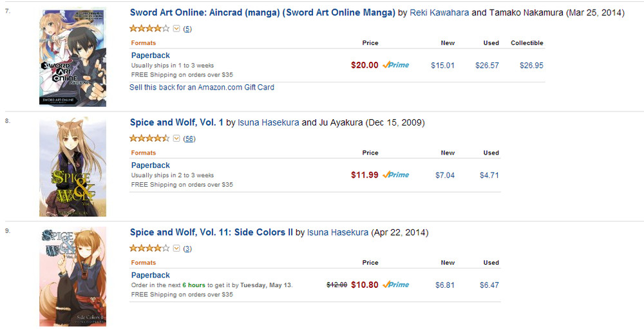Click Sell this back for Amazon Gift Card
644x329 pixels.
pyautogui.click(x=202, y=87)
